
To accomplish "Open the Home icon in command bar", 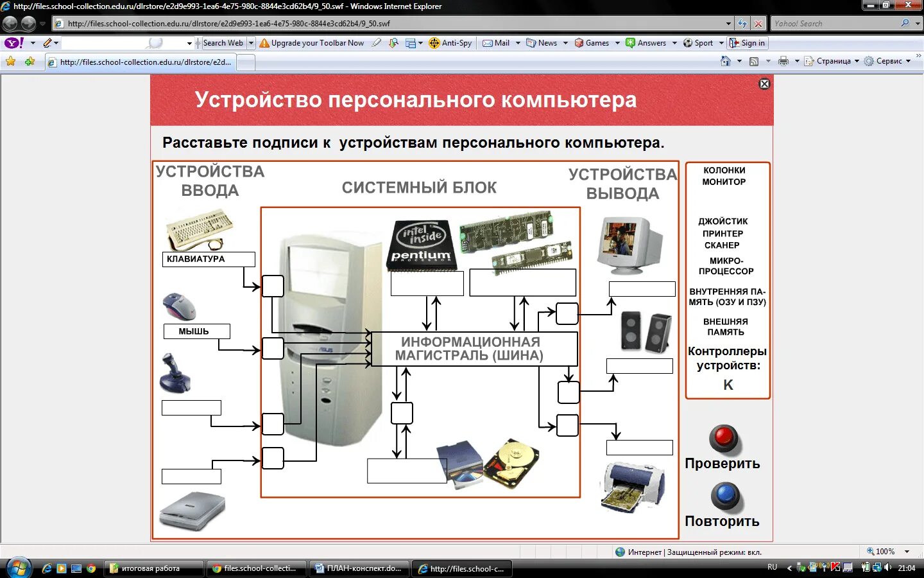I will [x=726, y=61].
